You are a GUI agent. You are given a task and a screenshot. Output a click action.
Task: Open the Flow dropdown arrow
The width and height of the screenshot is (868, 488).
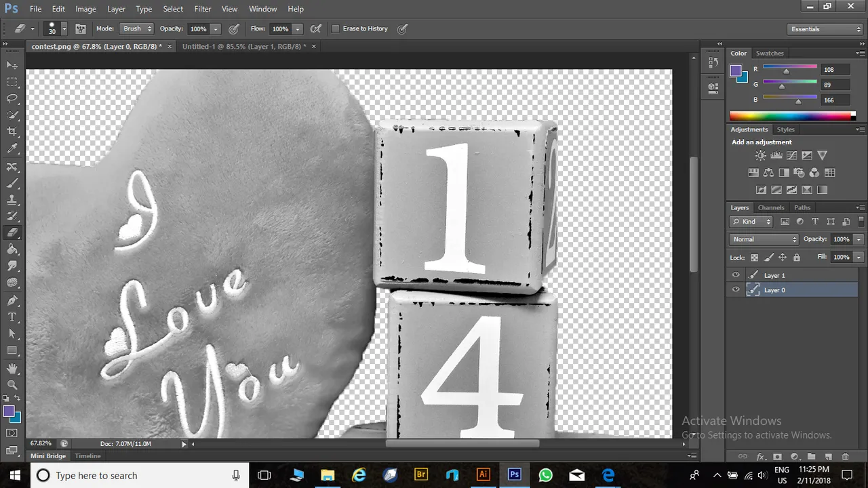tap(297, 29)
